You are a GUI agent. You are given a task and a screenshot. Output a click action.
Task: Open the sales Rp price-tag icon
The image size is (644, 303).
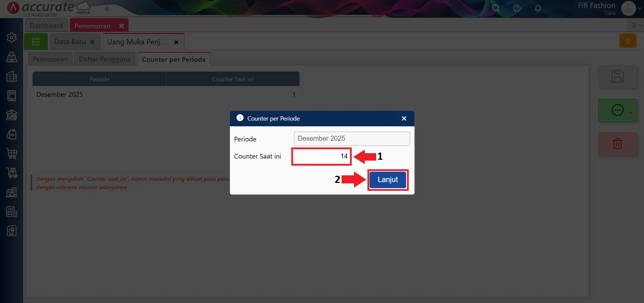click(12, 134)
